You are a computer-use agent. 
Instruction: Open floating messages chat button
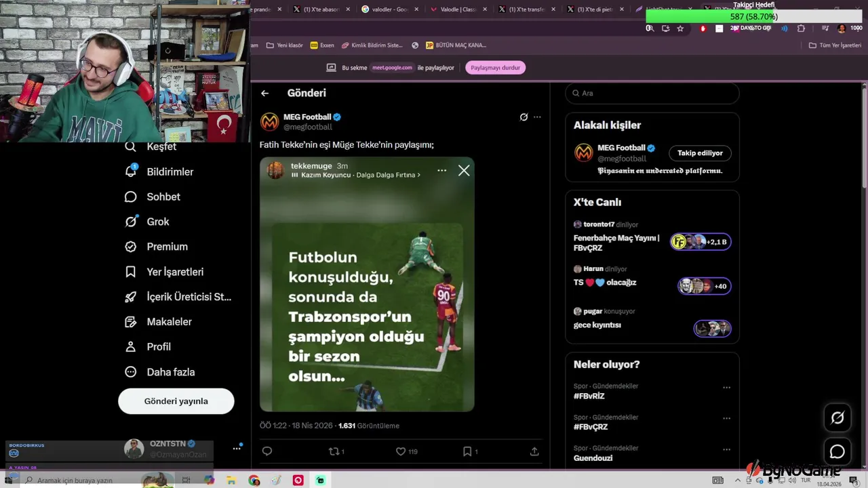[x=837, y=451]
